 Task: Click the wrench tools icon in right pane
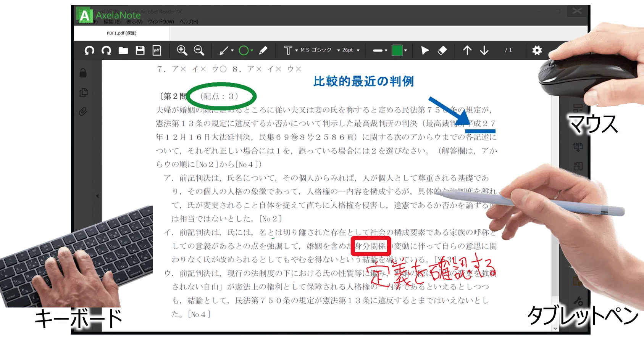[578, 301]
